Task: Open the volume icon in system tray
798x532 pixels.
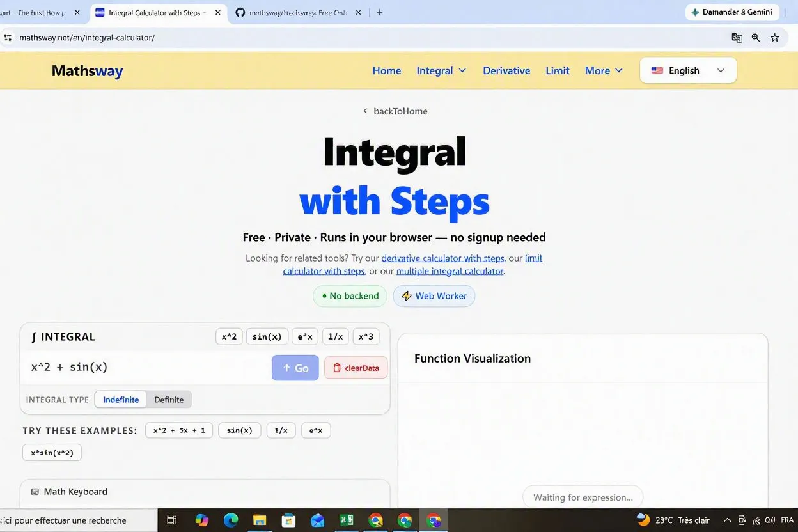Action: click(x=769, y=520)
